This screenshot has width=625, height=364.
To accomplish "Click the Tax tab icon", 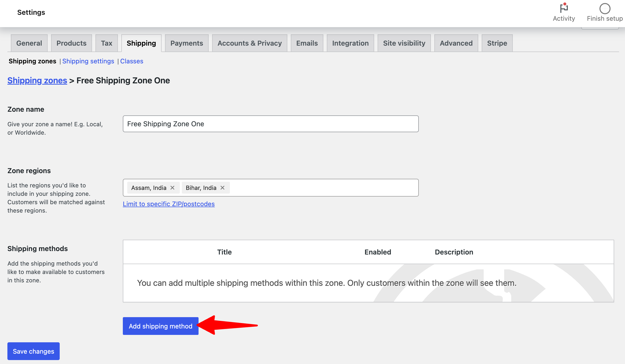I will pos(106,42).
